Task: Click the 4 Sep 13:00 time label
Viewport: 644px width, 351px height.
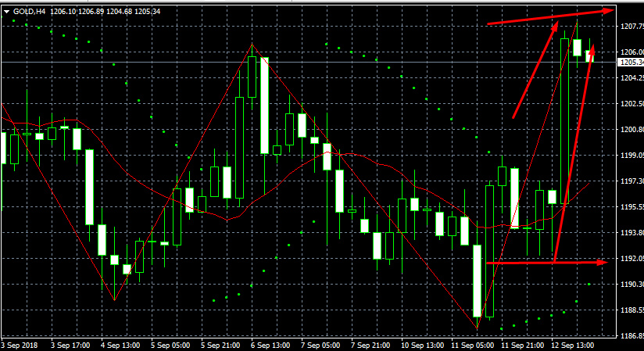Action: coord(120,346)
